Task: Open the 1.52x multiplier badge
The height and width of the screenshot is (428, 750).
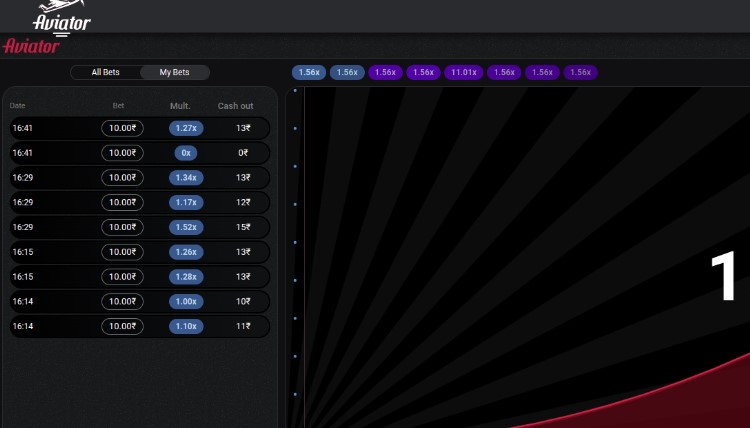Action: tap(186, 227)
